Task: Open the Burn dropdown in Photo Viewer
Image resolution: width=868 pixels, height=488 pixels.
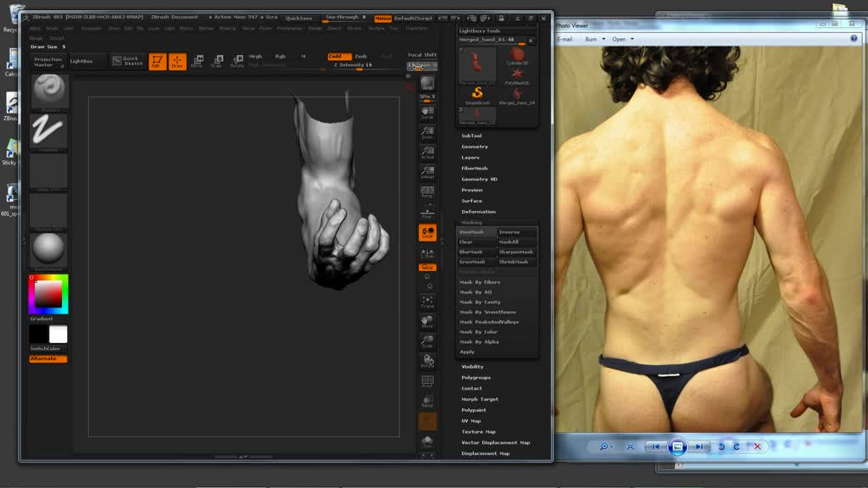Action: click(595, 39)
